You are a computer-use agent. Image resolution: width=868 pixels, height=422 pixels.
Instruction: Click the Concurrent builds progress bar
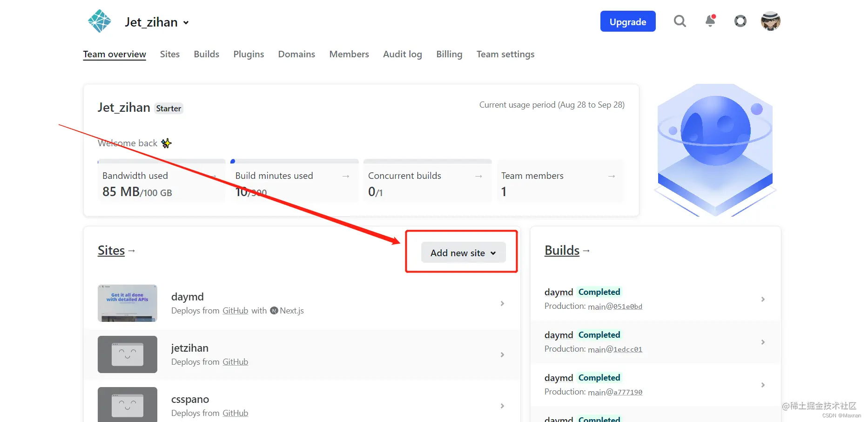(427, 161)
